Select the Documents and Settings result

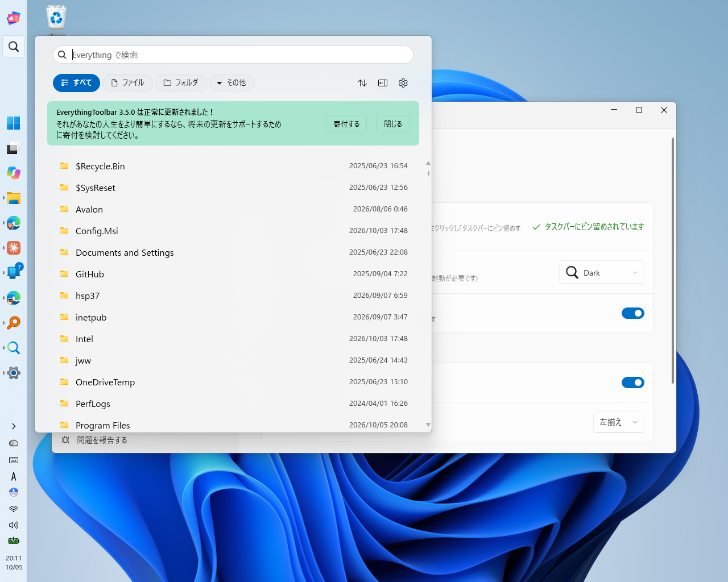(x=233, y=252)
